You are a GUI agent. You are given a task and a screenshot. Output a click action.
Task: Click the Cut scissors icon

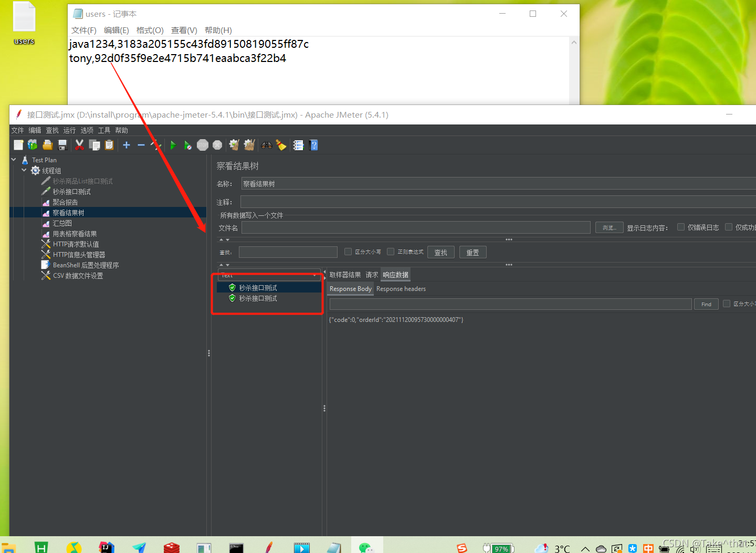(79, 145)
